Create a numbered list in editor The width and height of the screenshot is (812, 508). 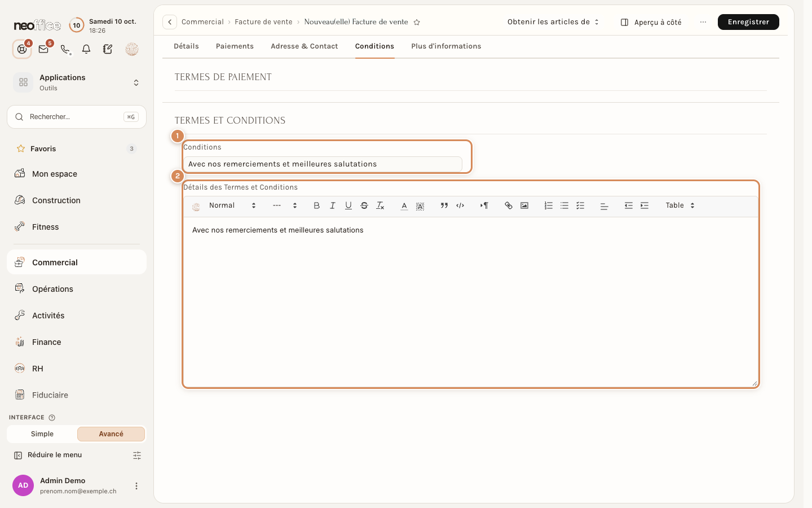click(x=548, y=205)
